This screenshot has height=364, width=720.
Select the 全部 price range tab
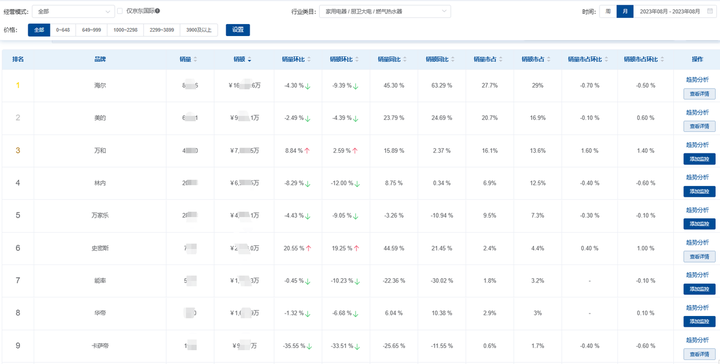click(39, 30)
